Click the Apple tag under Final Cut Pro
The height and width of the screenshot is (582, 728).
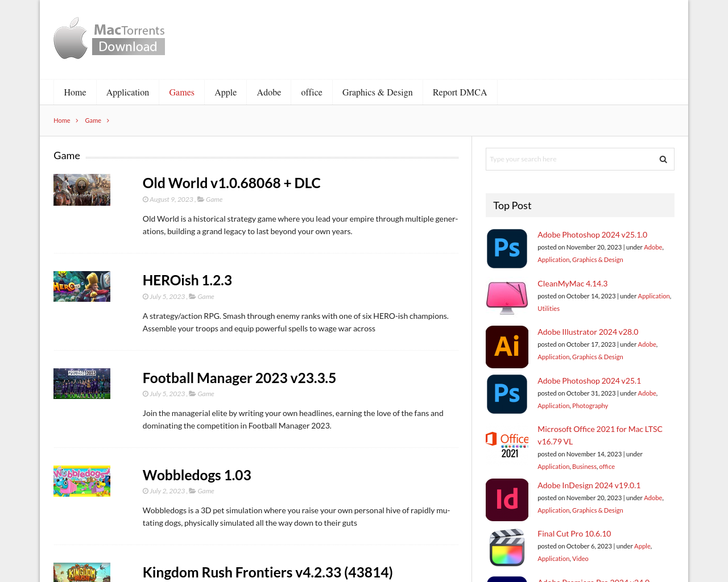pos(642,546)
